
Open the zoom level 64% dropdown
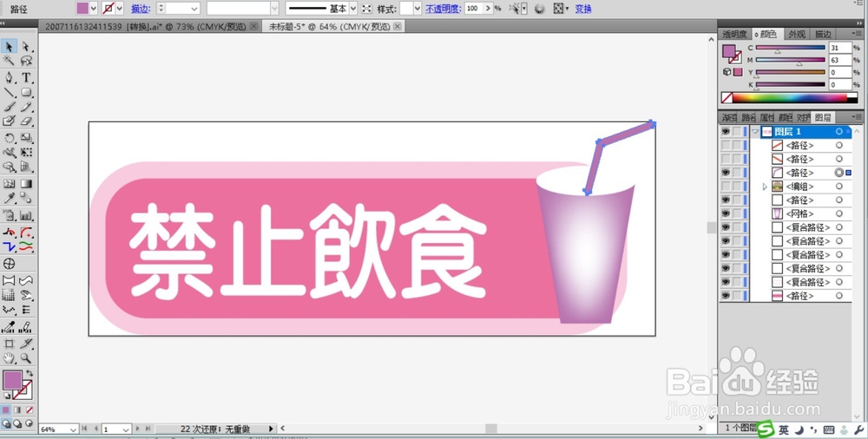[74, 429]
